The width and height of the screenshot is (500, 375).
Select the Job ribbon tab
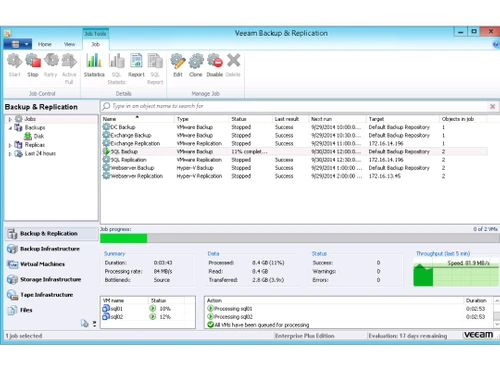coord(95,44)
